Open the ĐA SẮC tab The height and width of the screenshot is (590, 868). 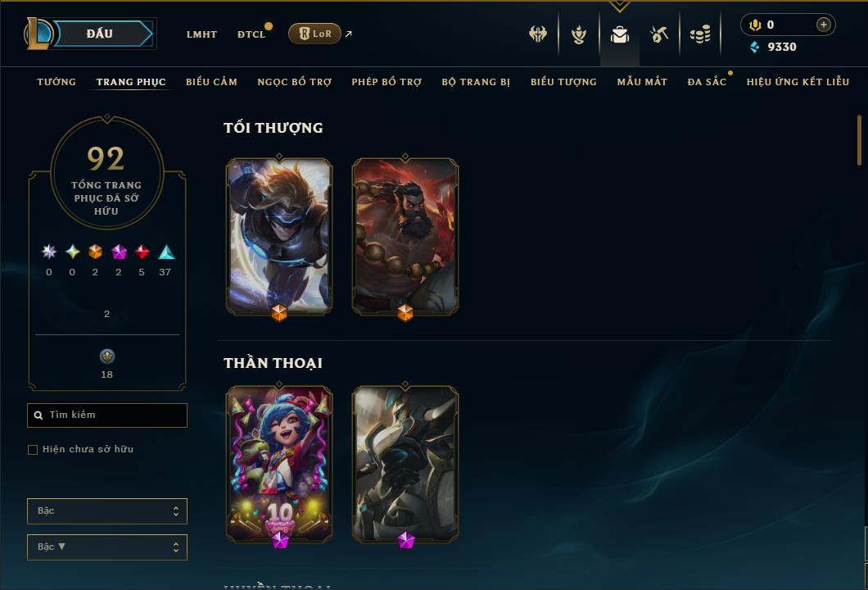coord(707,82)
